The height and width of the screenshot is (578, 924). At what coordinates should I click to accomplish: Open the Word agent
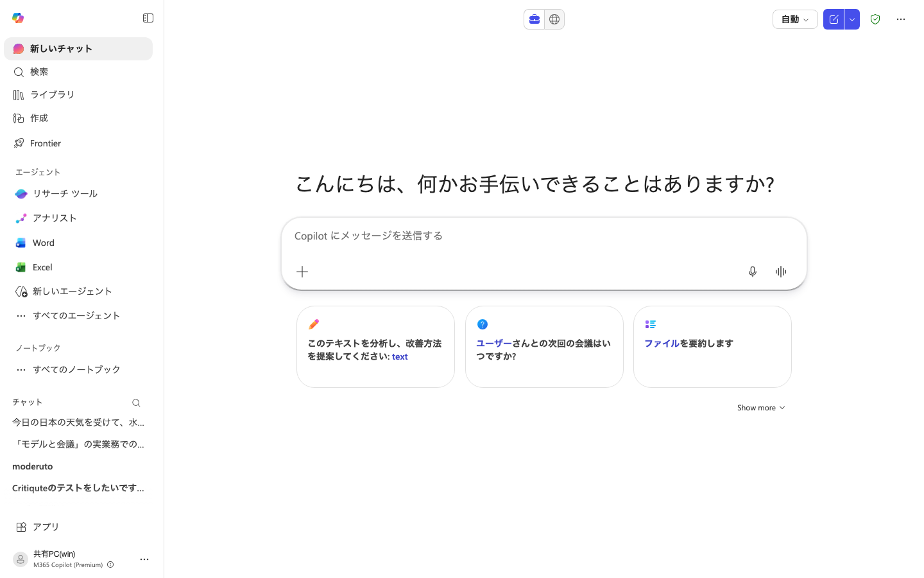click(x=43, y=243)
